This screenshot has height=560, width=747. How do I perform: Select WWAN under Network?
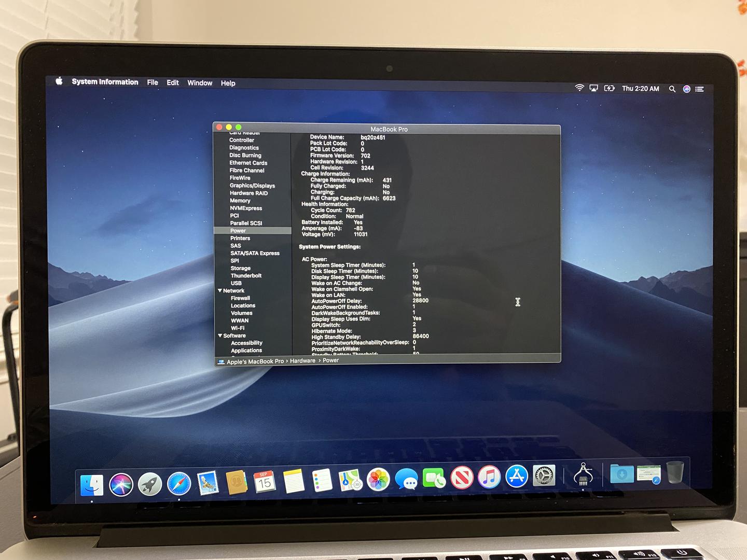pos(240,320)
